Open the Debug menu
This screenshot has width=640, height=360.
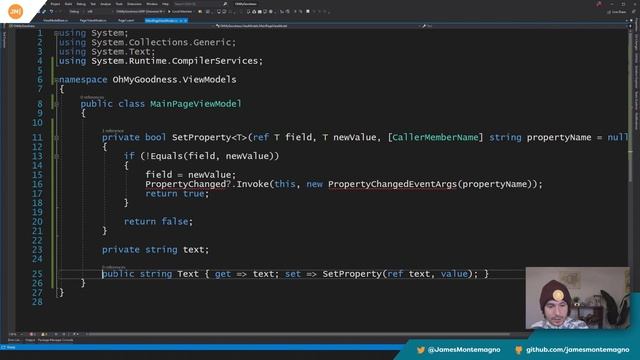(81, 4)
